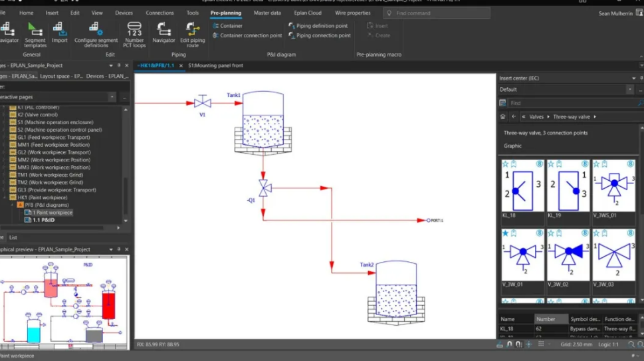Viewport: 644px width, 361px height.
Task: Sort by Number column header
Action: click(x=552, y=319)
